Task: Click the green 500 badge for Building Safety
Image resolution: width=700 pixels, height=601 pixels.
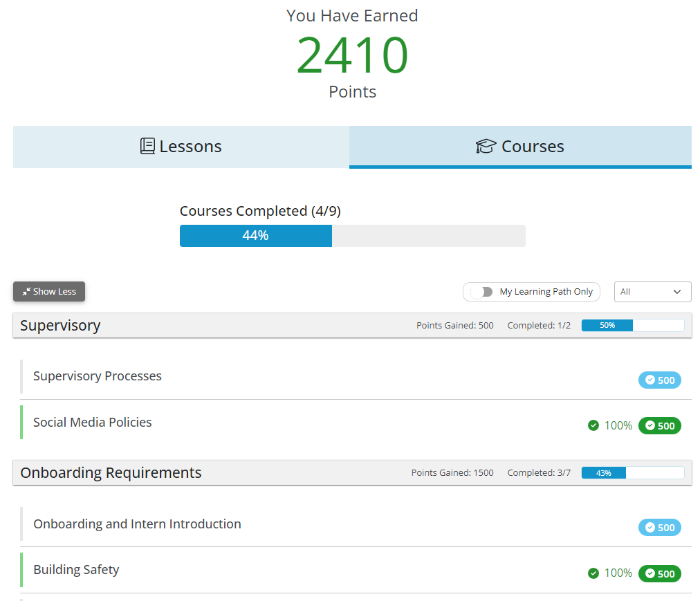Action: coord(660,573)
